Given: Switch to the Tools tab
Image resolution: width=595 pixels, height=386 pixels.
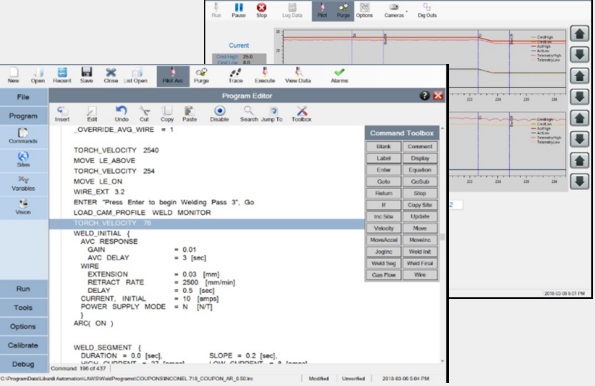Looking at the screenshot, I should [24, 307].
